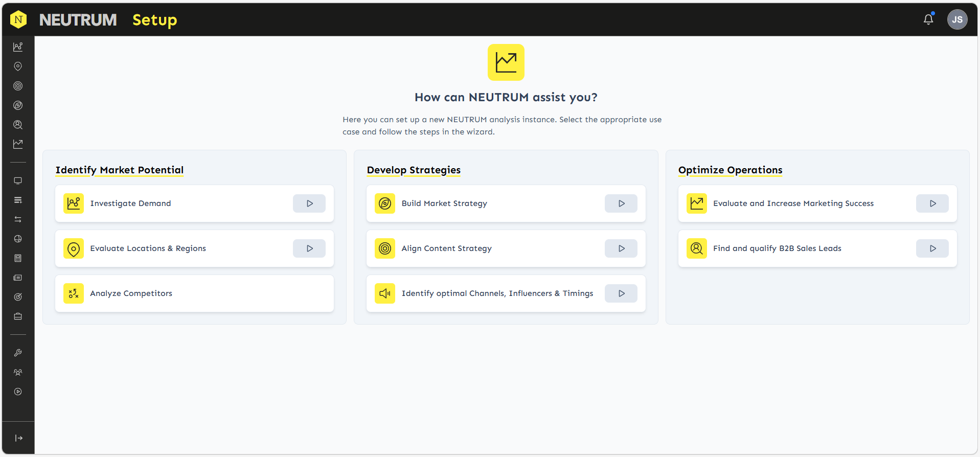Click the team users icon in sidebar
Image resolution: width=980 pixels, height=457 pixels.
(x=18, y=372)
